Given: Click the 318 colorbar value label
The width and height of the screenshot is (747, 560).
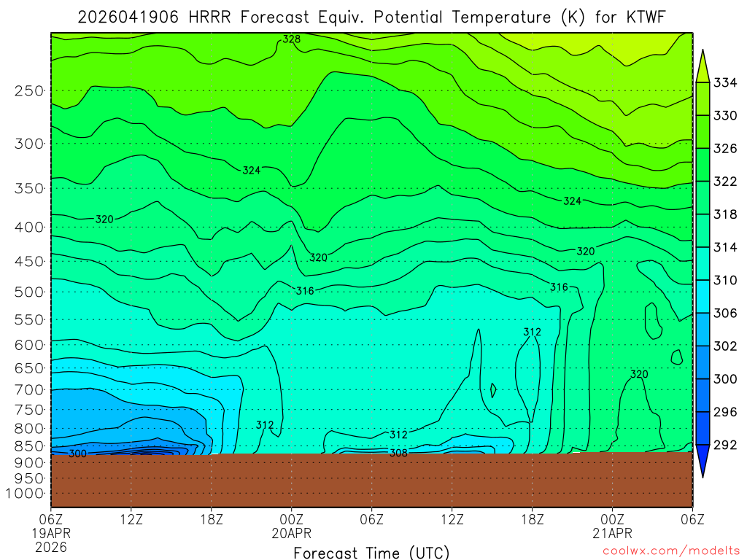Looking at the screenshot, I should (x=725, y=214).
